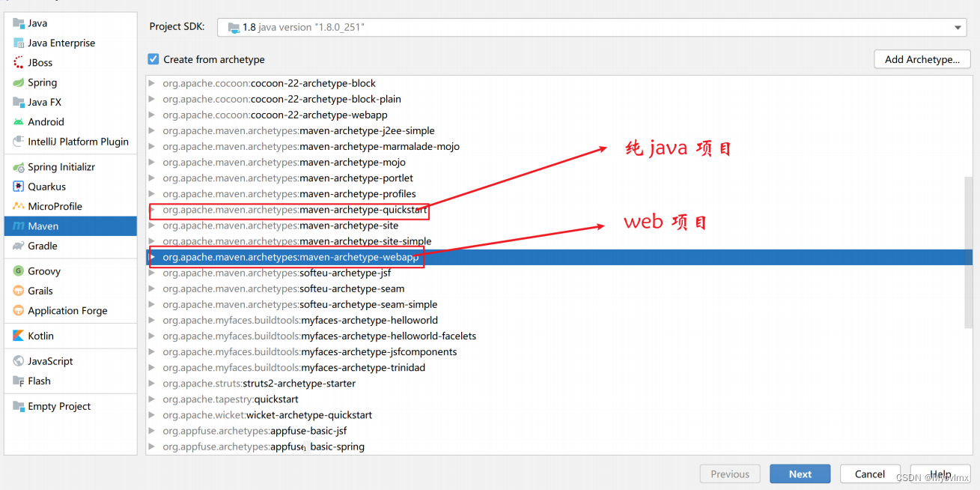This screenshot has height=490, width=980.
Task: Click the Previous button
Action: 730,474
